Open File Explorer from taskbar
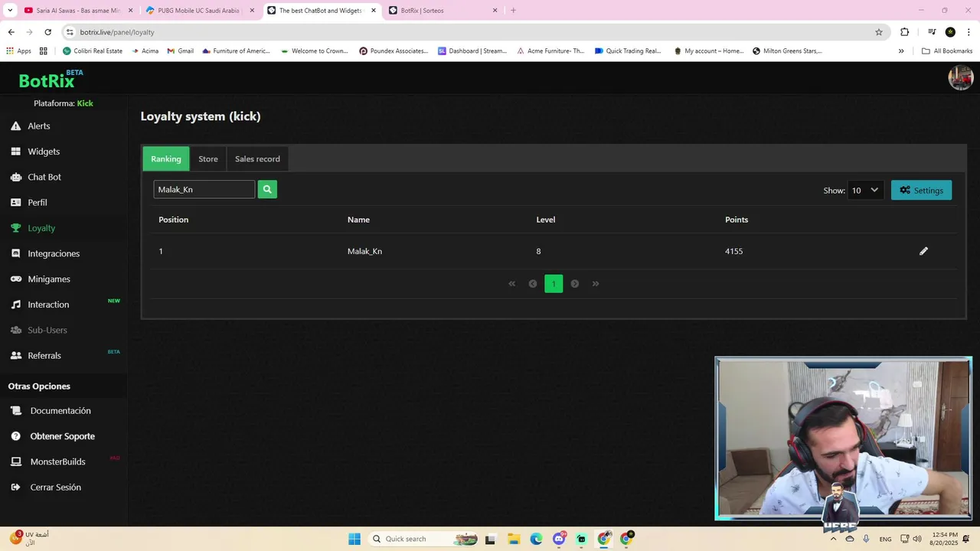 click(513, 539)
